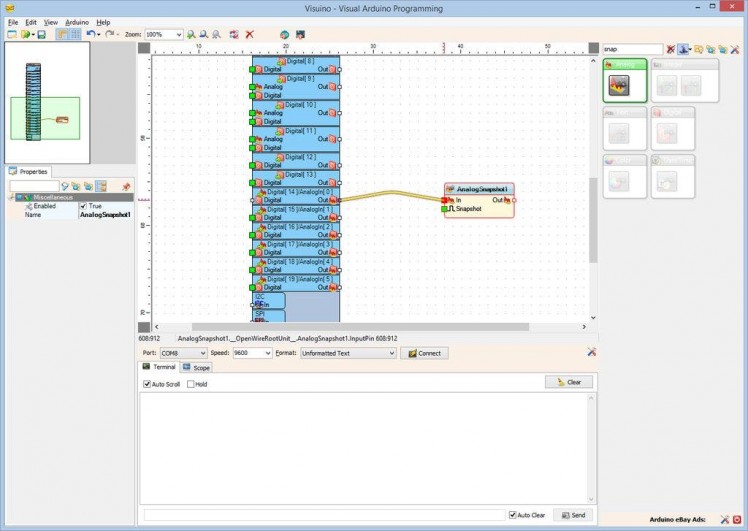Open the Arduino menu

tap(77, 21)
